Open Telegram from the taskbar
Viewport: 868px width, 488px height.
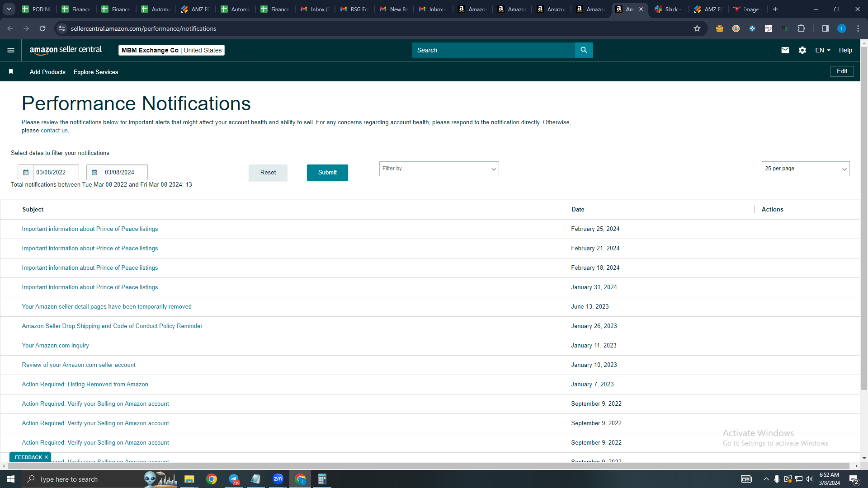[234, 479]
